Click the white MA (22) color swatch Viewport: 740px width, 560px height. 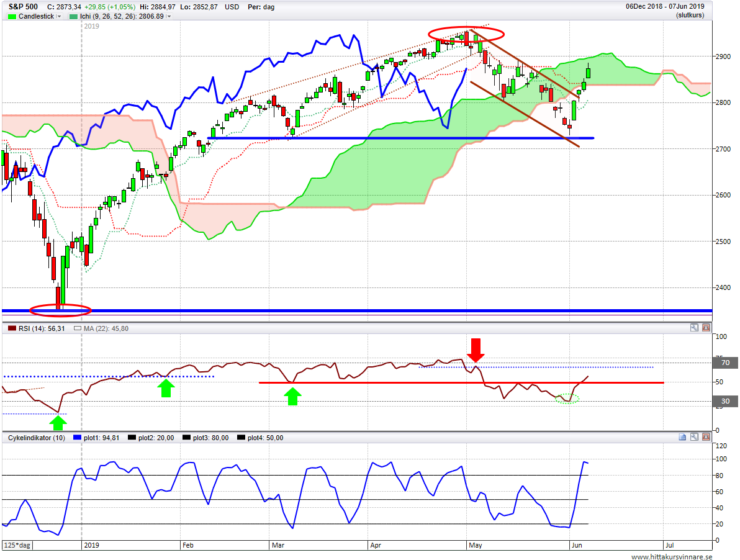pos(78,328)
